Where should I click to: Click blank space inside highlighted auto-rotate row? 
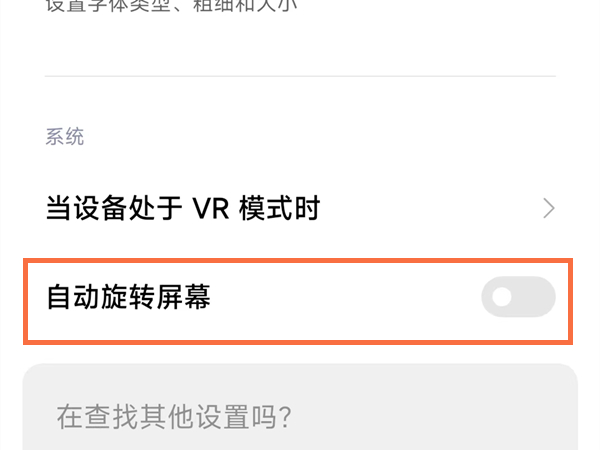[x=344, y=297]
